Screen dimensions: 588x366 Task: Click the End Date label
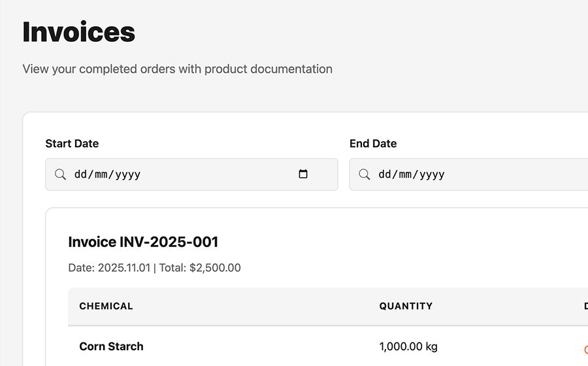click(x=373, y=144)
